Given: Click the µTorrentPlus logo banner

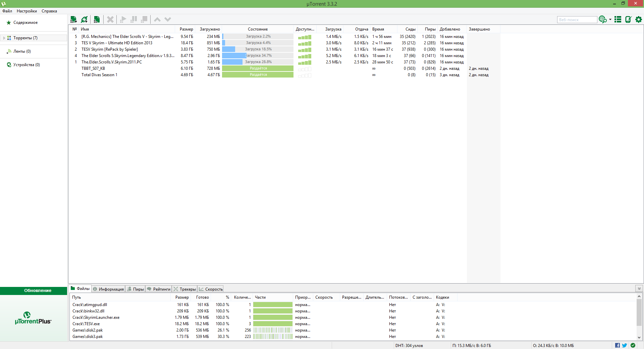Looking at the screenshot, I should pos(33,318).
